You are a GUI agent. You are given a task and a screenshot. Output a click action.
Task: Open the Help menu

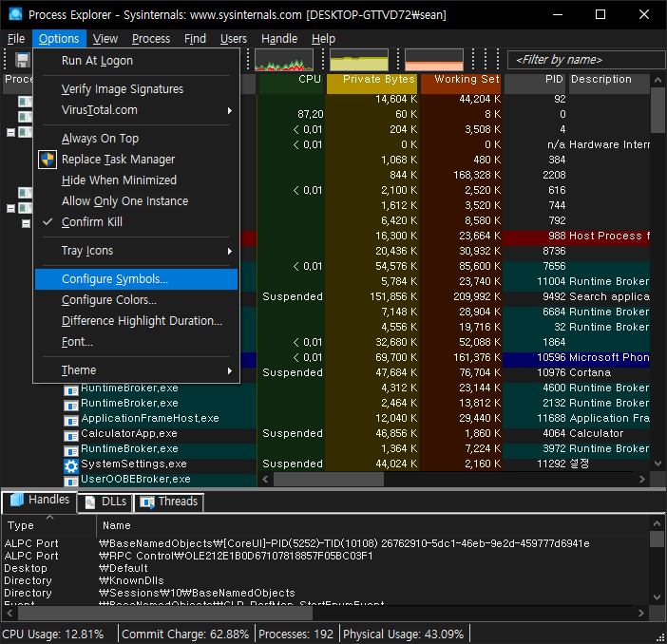click(x=323, y=39)
